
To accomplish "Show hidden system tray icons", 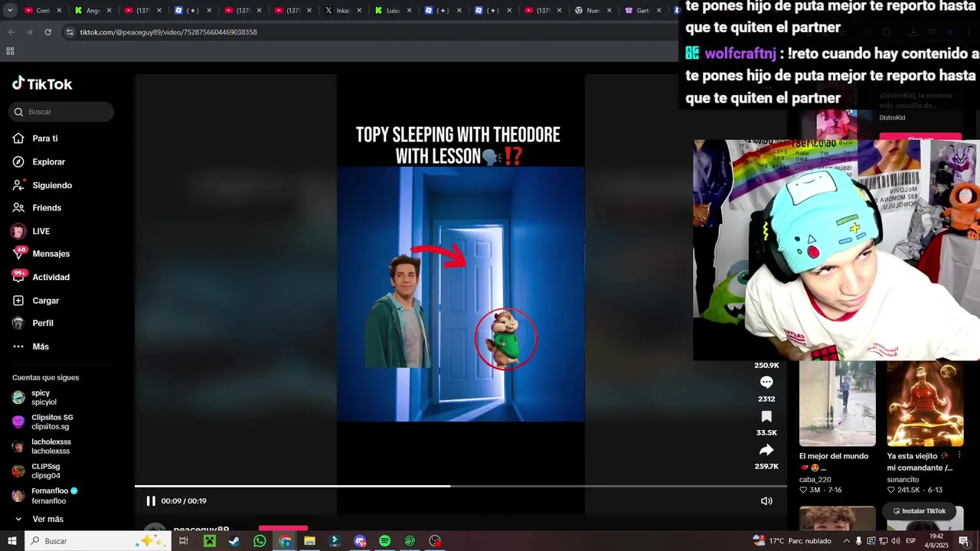I will (846, 541).
